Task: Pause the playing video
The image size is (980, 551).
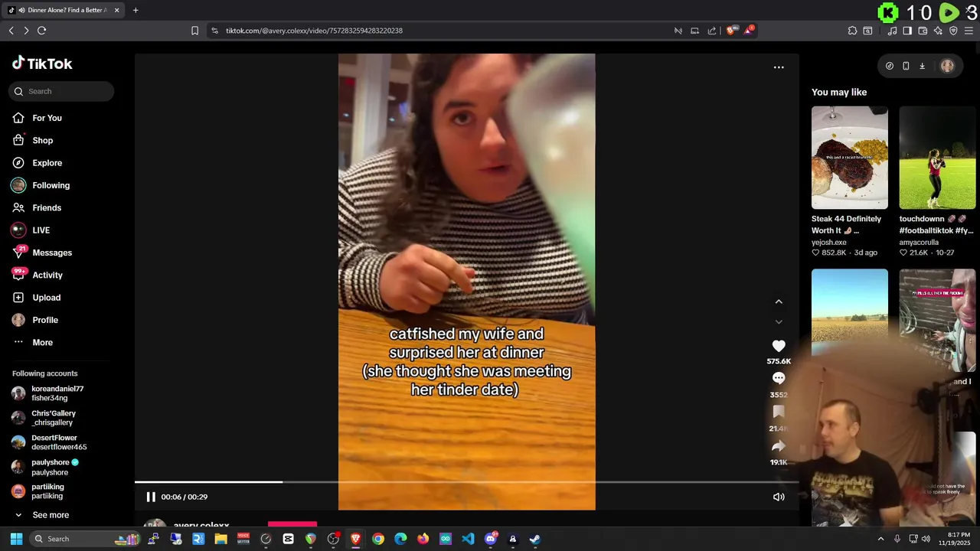Action: (x=151, y=497)
